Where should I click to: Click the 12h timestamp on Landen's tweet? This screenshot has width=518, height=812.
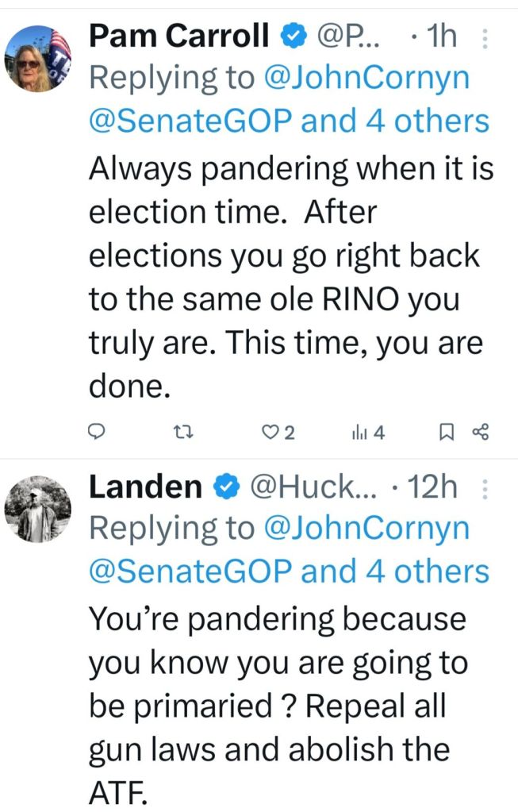433,487
